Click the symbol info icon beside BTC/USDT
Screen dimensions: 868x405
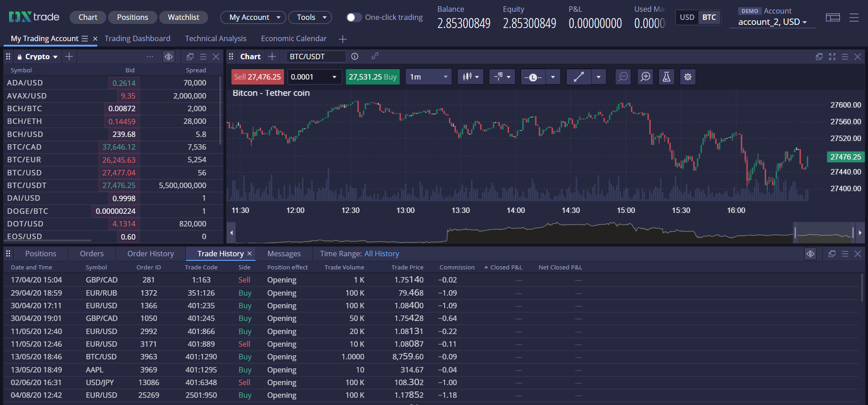pos(355,57)
